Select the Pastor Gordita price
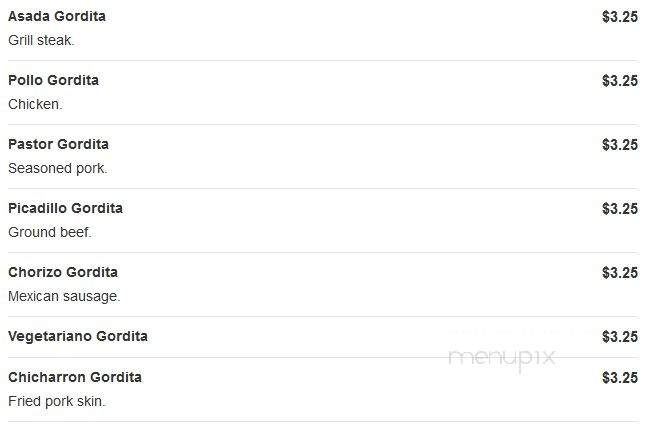The width and height of the screenshot is (663, 426). pos(620,145)
